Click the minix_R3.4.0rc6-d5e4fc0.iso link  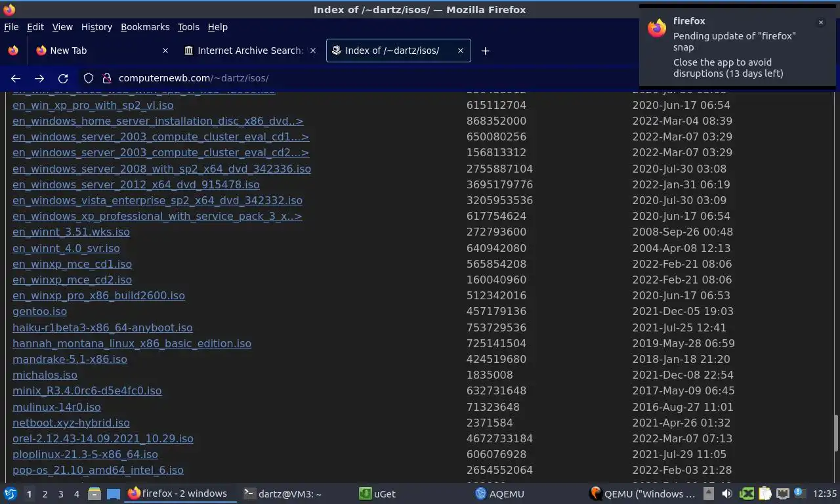(x=87, y=390)
